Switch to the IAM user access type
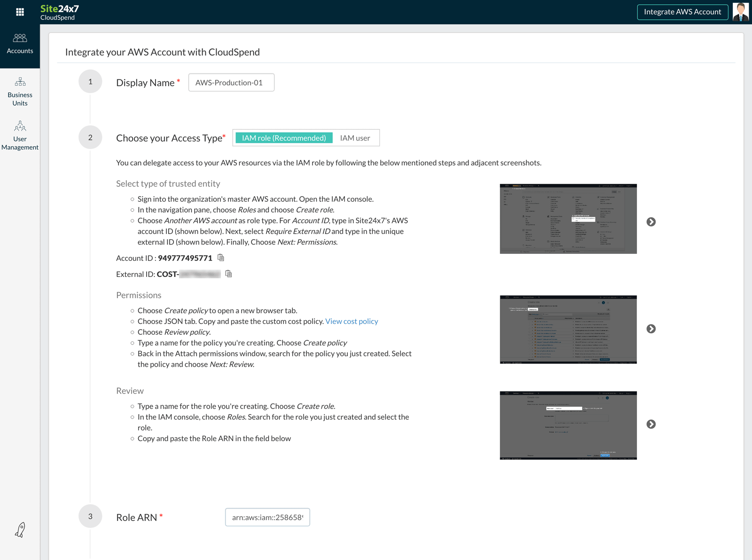Viewport: 752px width, 560px height. 355,138
